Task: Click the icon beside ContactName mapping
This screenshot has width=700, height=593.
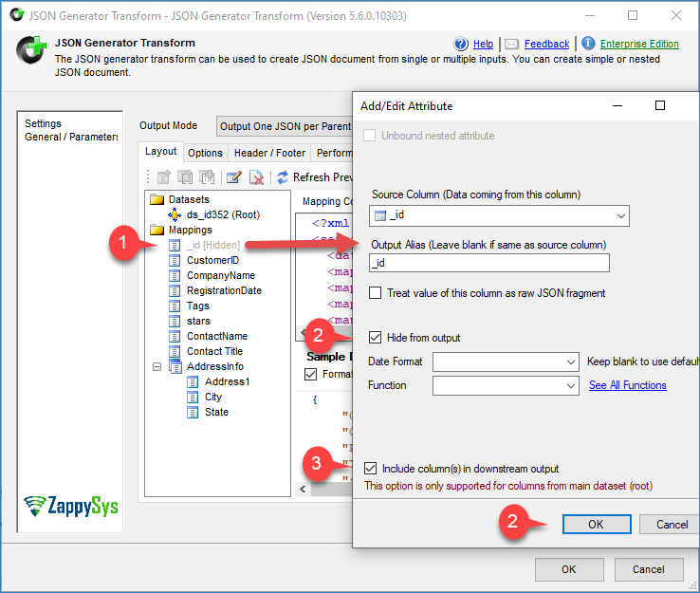Action: point(175,336)
